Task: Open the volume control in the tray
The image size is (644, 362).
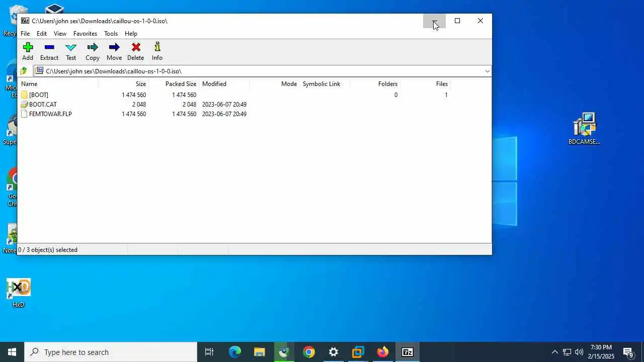Action: tap(579, 352)
